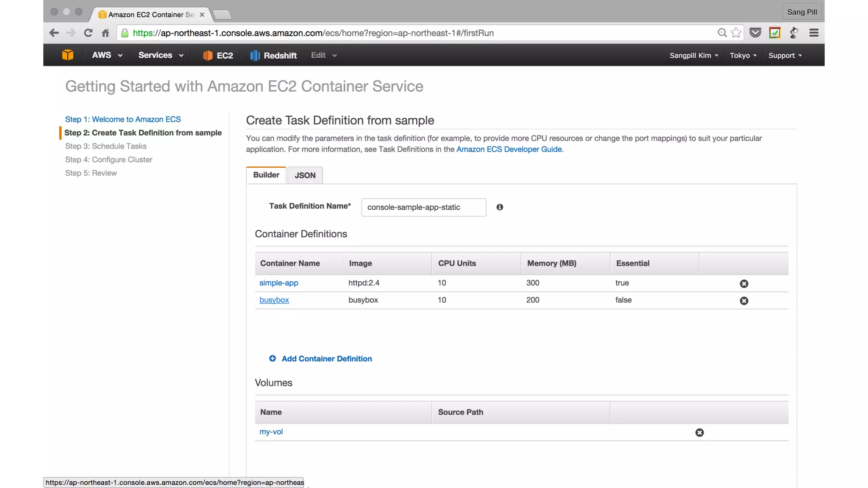The width and height of the screenshot is (868, 488).
Task: Open Amazon ECS Developer Guide link
Action: click(x=509, y=149)
